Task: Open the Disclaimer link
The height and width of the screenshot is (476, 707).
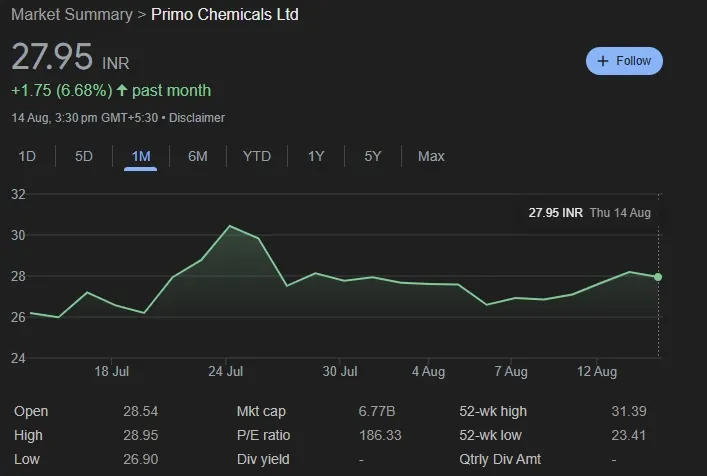Action: [197, 118]
